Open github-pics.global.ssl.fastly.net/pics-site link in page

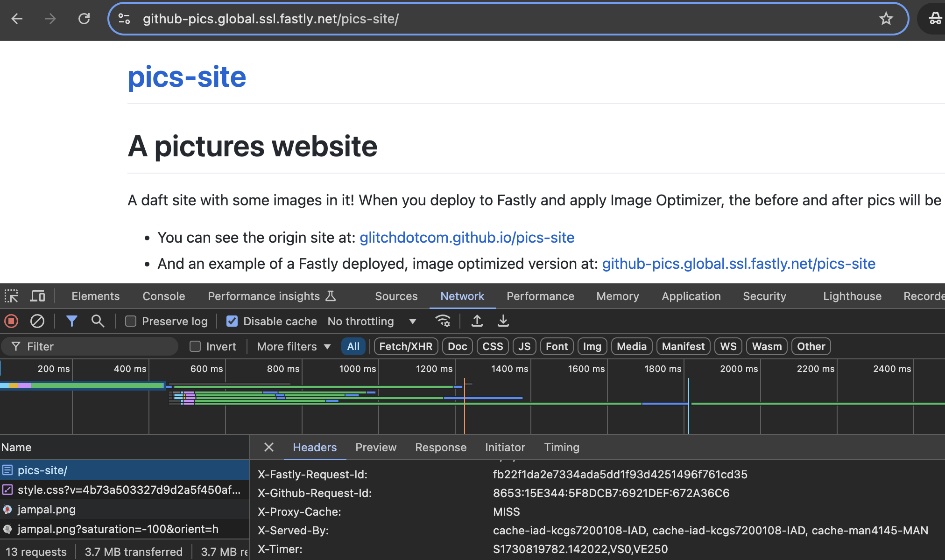739,264
